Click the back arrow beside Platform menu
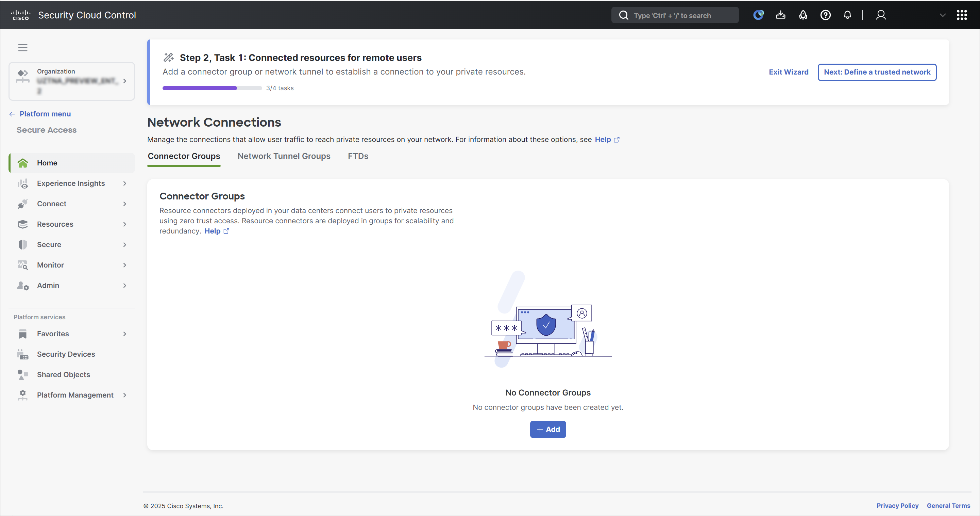The image size is (980, 516). [x=12, y=114]
